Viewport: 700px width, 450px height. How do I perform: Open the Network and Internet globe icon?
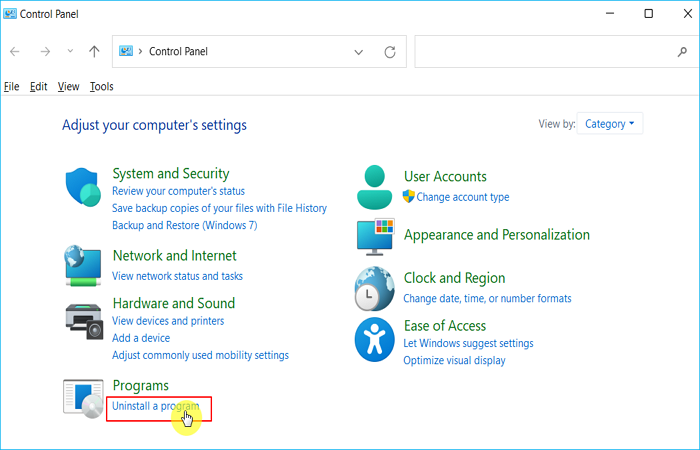click(x=83, y=266)
